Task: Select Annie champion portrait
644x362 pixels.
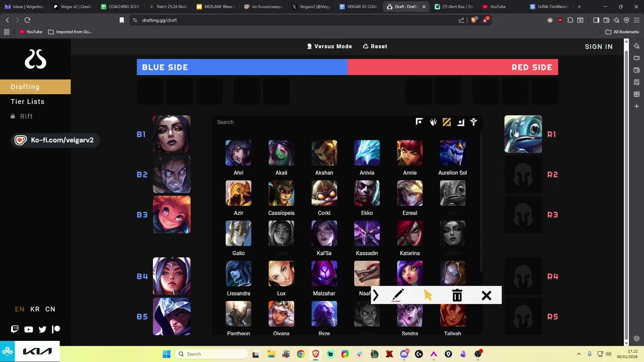Action: pyautogui.click(x=410, y=153)
